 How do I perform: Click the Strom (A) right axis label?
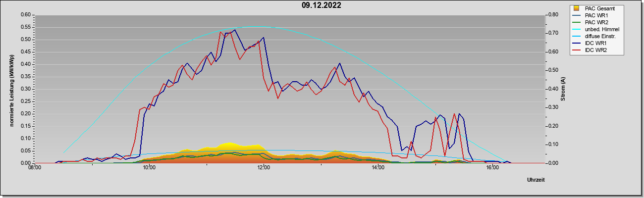pyautogui.click(x=563, y=89)
